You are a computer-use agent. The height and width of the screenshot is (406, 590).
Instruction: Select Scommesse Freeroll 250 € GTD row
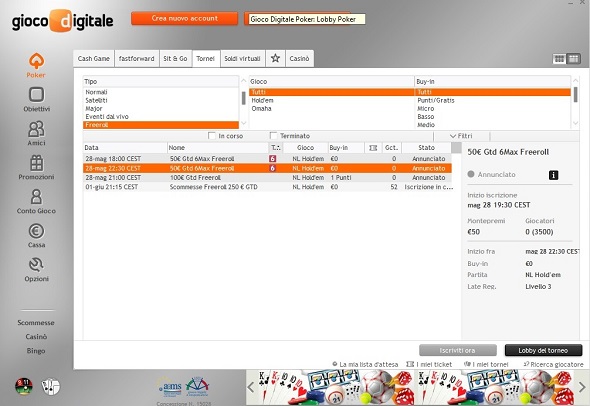tap(267, 187)
